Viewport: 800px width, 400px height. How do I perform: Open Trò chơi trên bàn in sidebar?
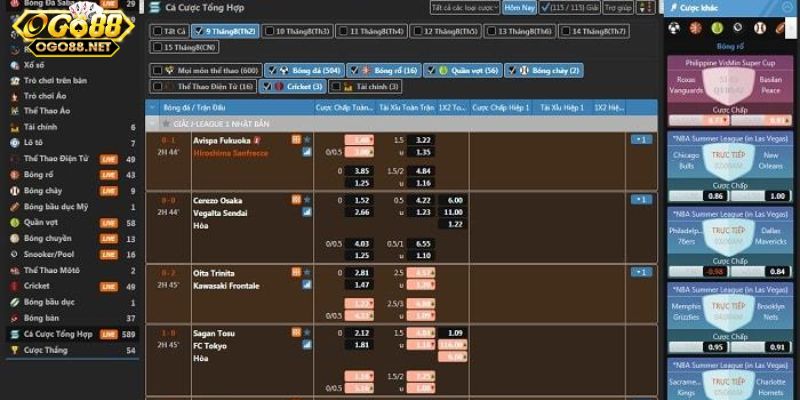pos(55,81)
